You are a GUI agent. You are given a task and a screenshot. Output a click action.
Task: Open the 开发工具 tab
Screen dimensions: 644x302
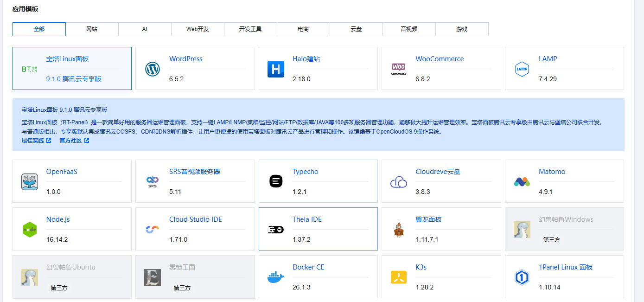[x=250, y=29]
